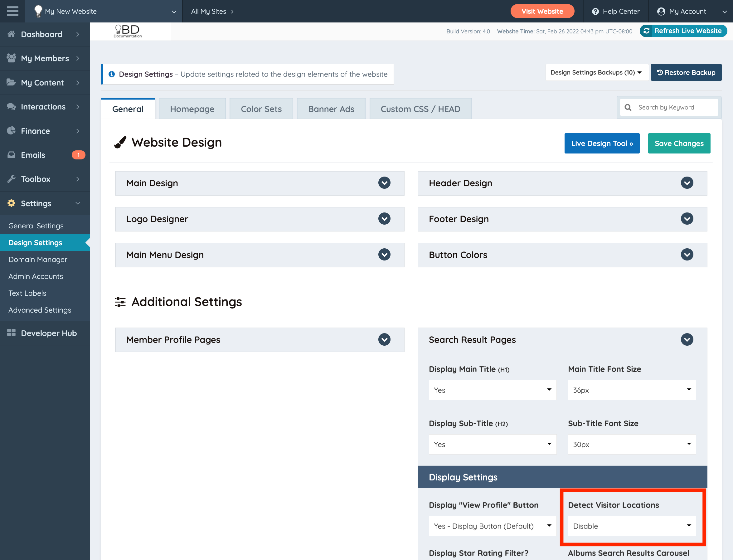The width and height of the screenshot is (733, 560).
Task: Click the Interactions chat bubbles icon
Action: coord(11,106)
